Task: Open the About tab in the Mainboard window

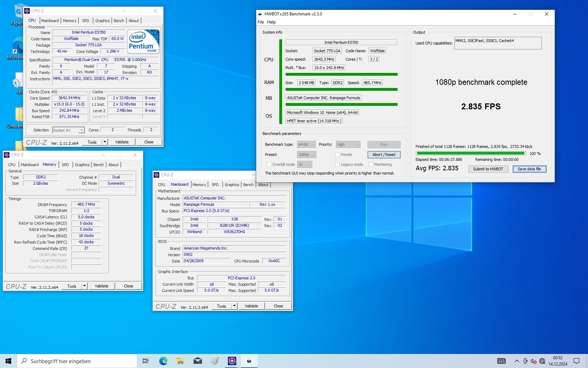Action: coord(263,185)
